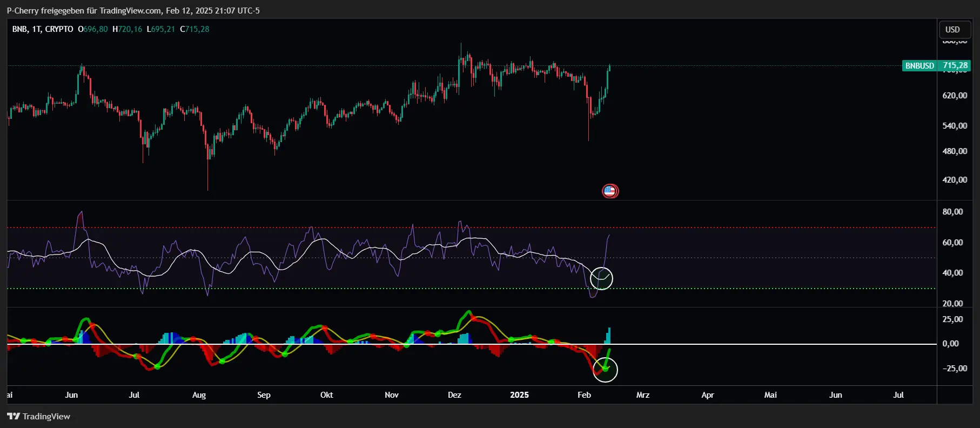Click the 80,00 RSI axis label

click(x=952, y=212)
